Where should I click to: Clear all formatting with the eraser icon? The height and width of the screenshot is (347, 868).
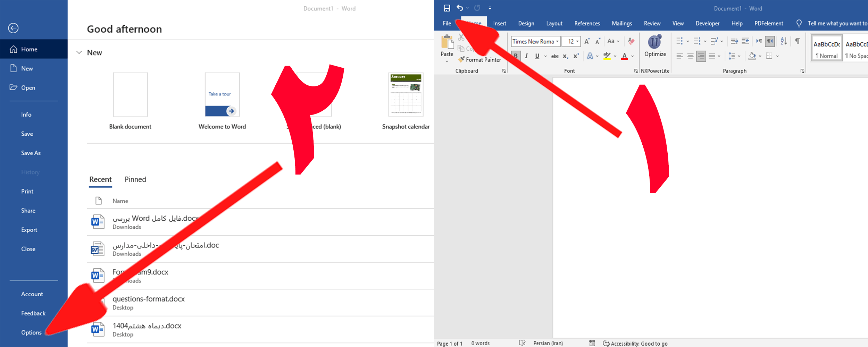point(631,41)
